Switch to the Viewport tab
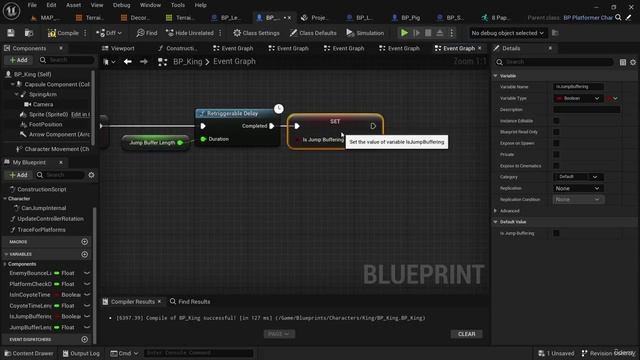640x360 pixels. point(118,48)
